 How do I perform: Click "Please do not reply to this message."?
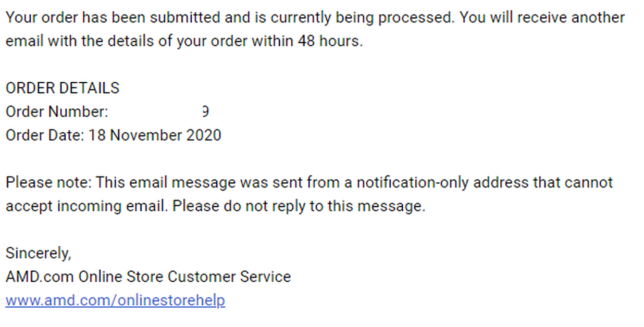click(299, 206)
